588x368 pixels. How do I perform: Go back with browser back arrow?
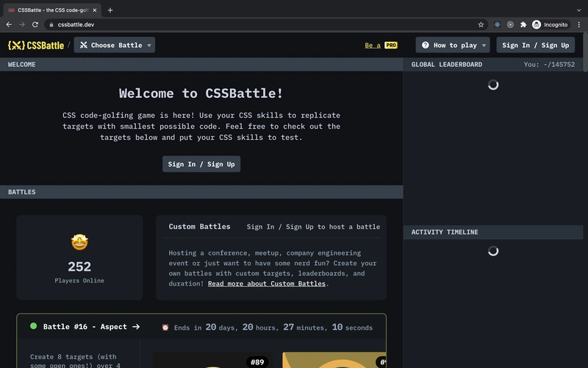click(9, 24)
